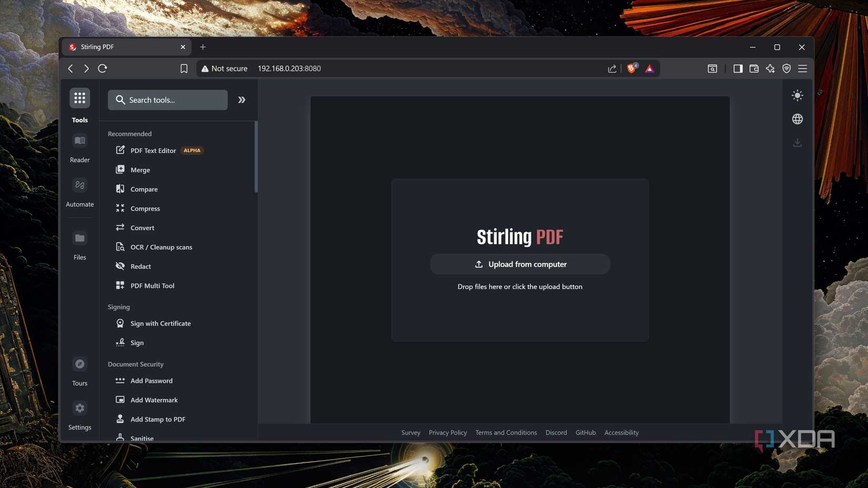Toggle the Brave Shields icon
Viewport: 868px width, 488px height.
(631, 68)
